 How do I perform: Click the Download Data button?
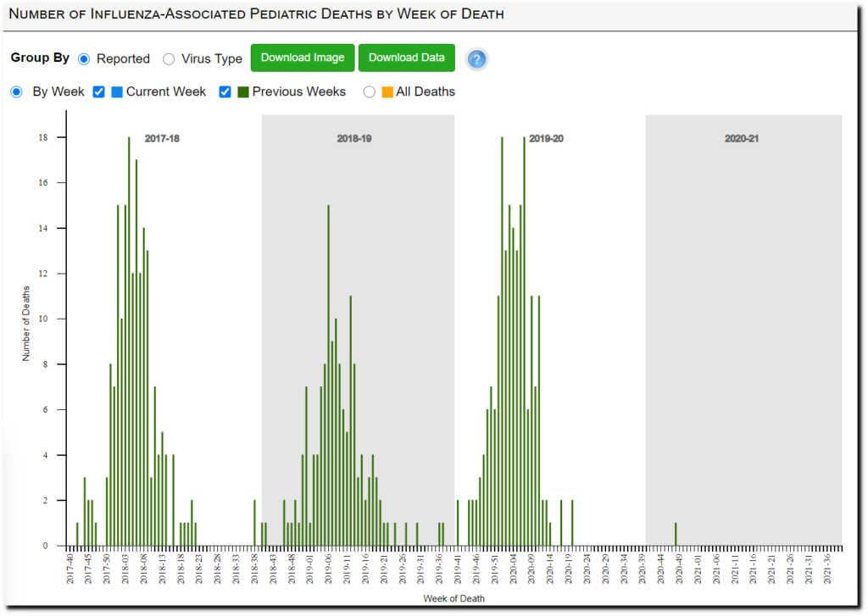tap(407, 58)
